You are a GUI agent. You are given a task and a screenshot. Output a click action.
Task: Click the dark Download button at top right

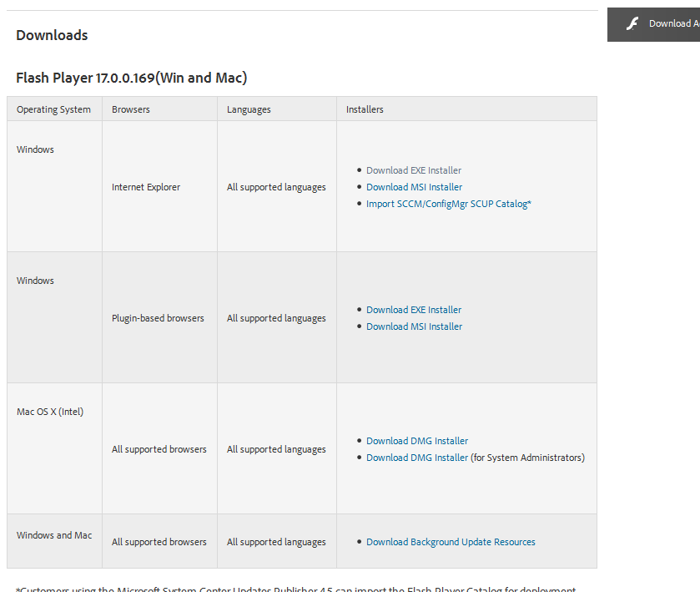tap(653, 24)
